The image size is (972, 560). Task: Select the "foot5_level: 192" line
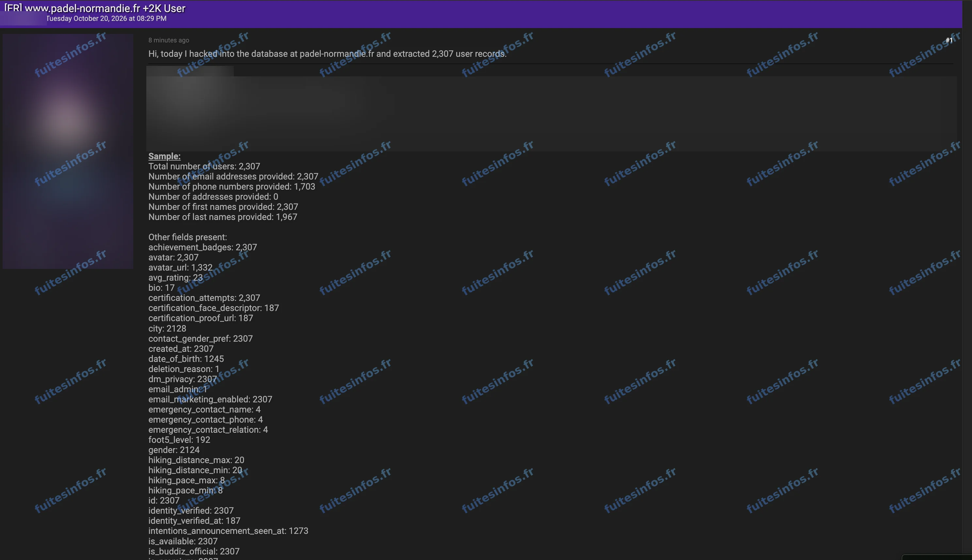(179, 440)
